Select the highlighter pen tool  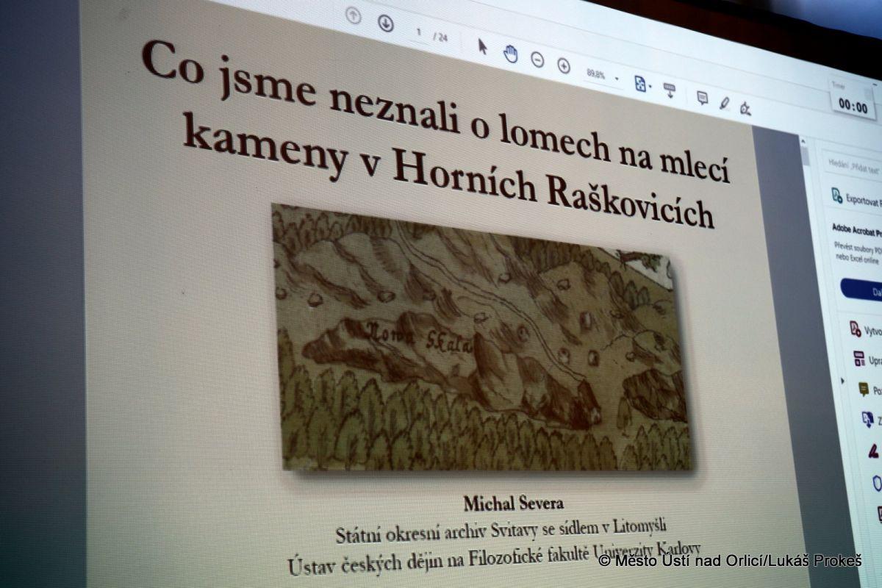tap(724, 103)
